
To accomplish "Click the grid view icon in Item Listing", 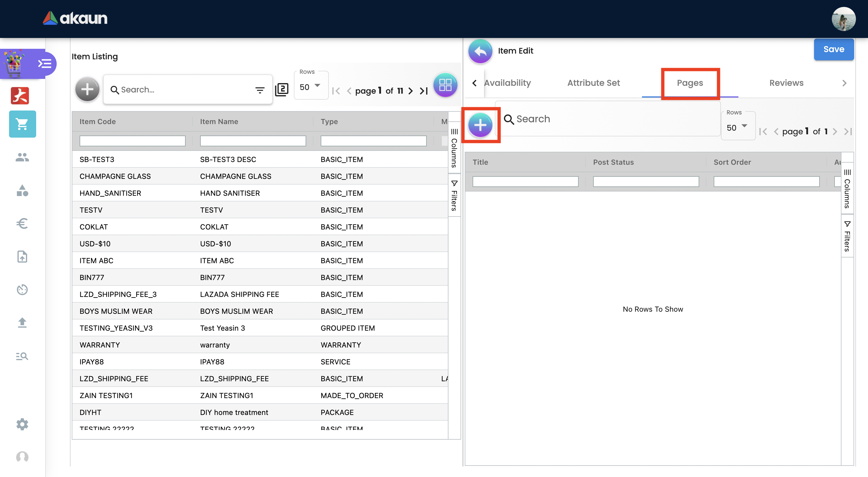I will click(x=445, y=85).
